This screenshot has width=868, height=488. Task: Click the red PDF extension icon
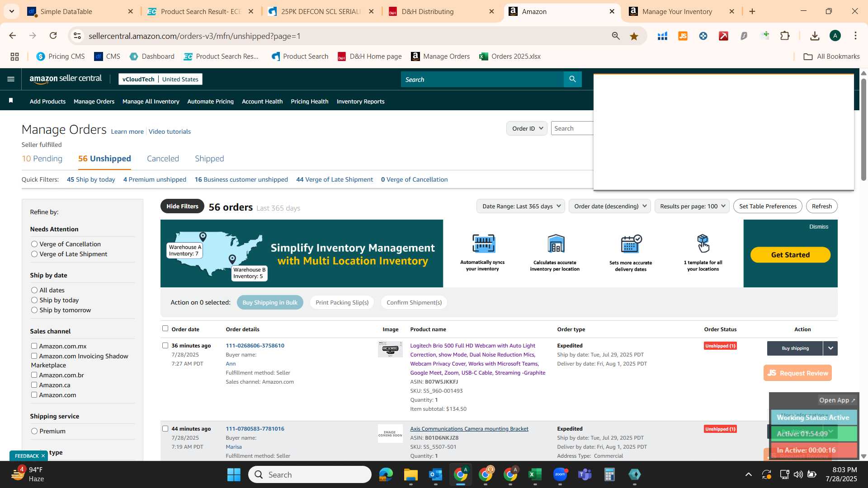click(723, 36)
